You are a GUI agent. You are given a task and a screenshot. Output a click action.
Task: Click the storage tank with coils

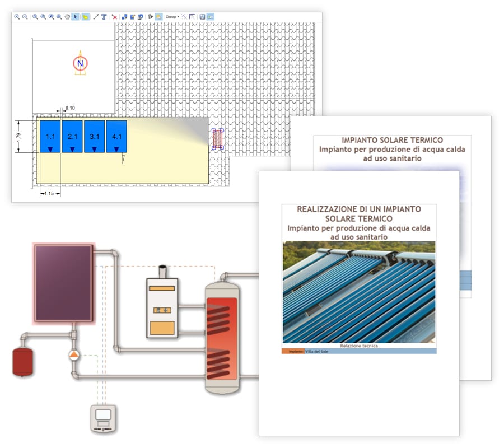(x=222, y=338)
